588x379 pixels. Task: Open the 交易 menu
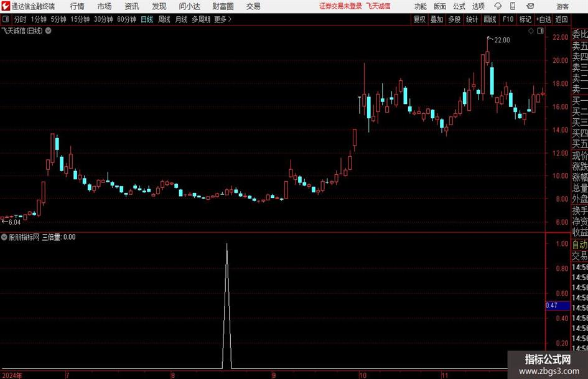coord(253,6)
